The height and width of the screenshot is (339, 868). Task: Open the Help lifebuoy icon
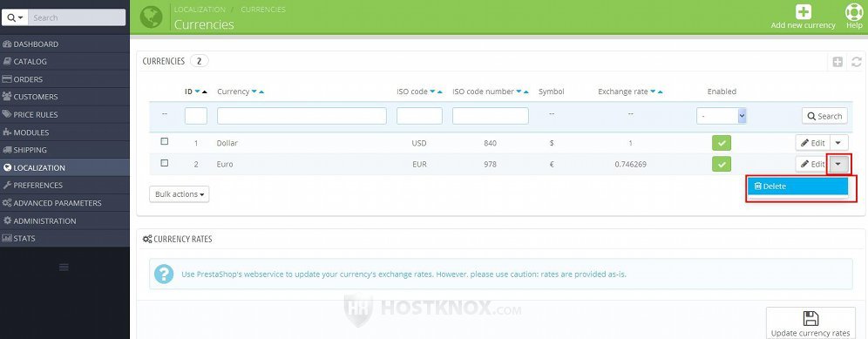pyautogui.click(x=854, y=11)
